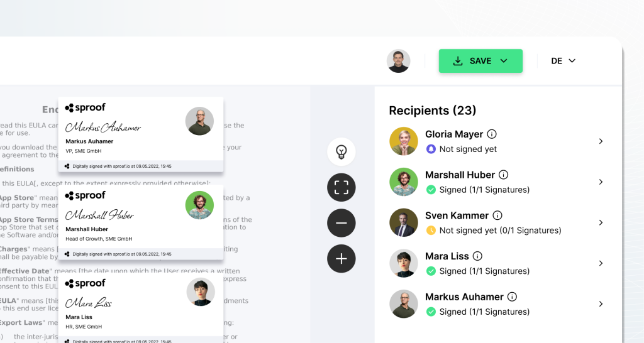Zoom out with the minus button
The image size is (644, 343).
point(341,223)
